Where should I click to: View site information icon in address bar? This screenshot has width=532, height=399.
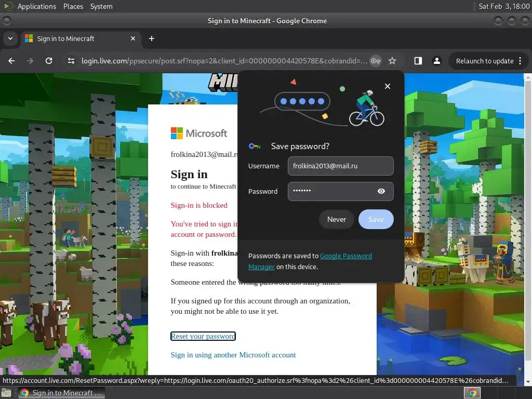point(71,61)
